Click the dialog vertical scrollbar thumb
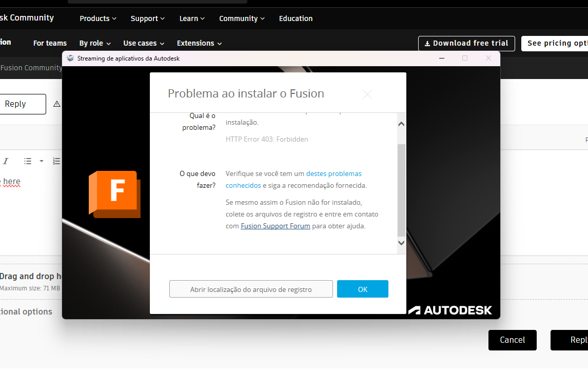The image size is (588, 372). tap(401, 190)
